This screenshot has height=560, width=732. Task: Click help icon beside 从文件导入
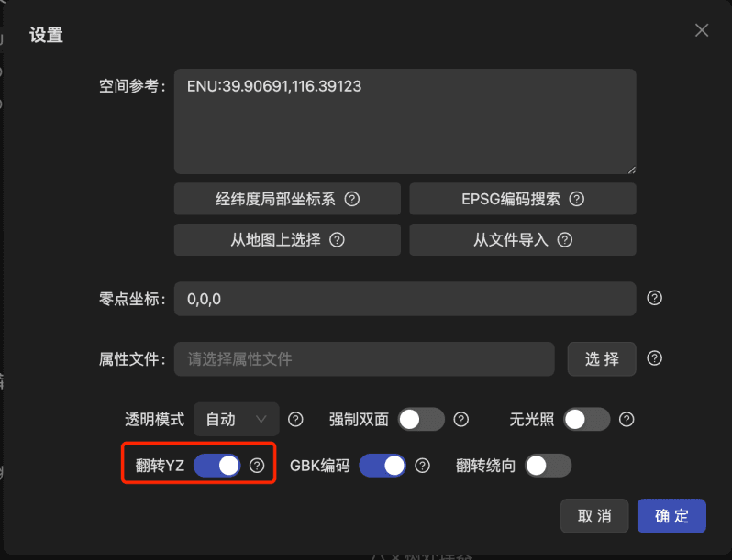pyautogui.click(x=565, y=239)
